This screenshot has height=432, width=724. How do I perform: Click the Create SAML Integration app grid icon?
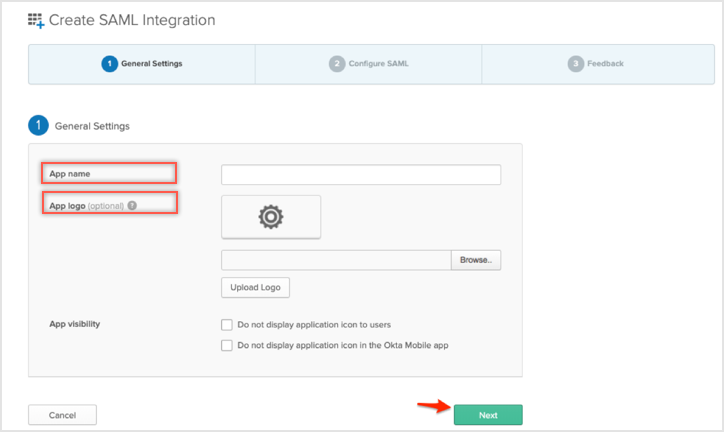pyautogui.click(x=36, y=20)
